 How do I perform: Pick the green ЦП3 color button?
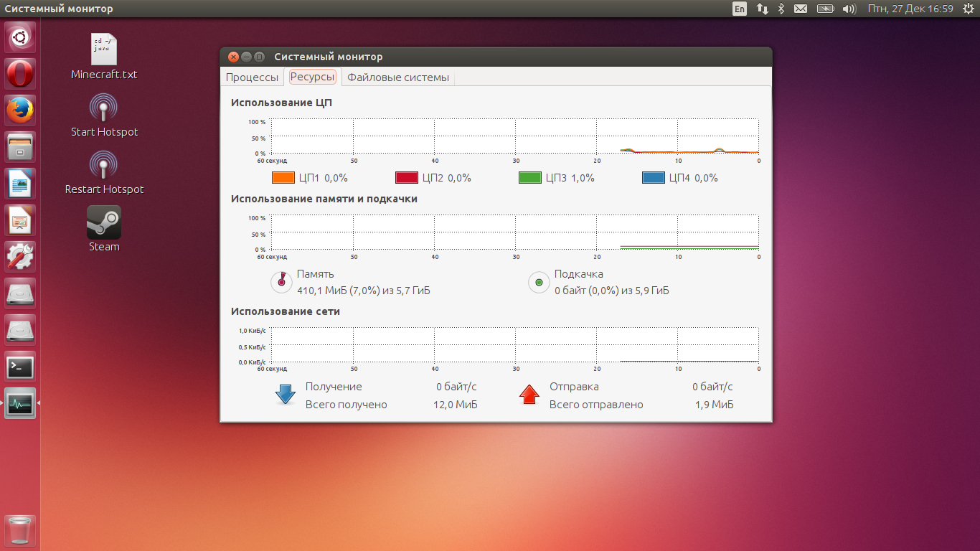click(x=530, y=178)
